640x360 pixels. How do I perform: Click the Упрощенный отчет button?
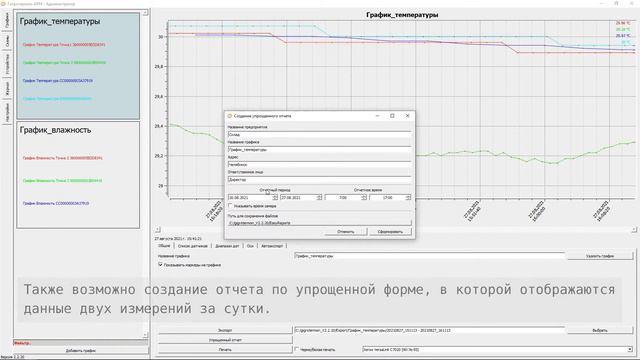click(x=225, y=340)
